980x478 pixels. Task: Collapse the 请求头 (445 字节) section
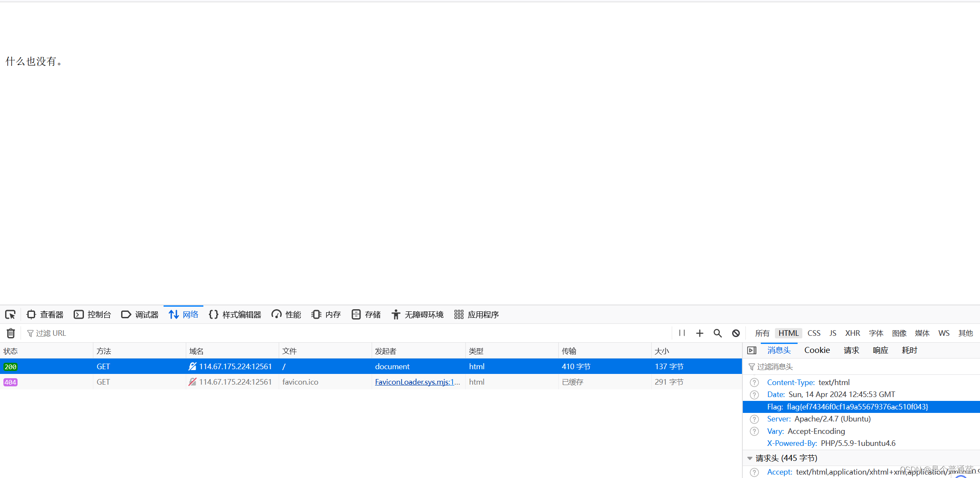pyautogui.click(x=750, y=458)
